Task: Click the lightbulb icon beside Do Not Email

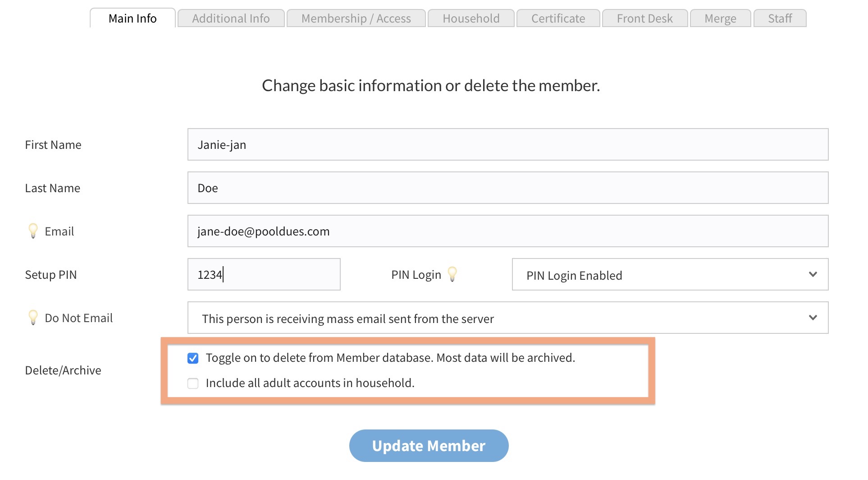Action: (33, 317)
